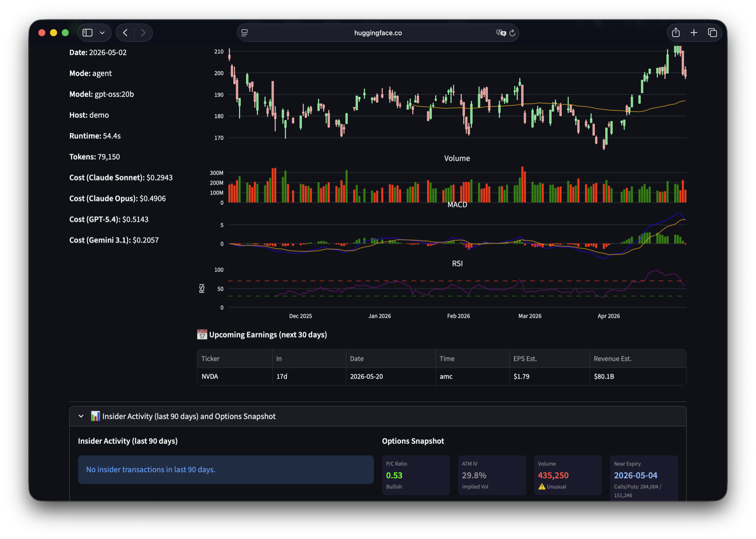This screenshot has height=539, width=756.
Task: Click the bar chart icon beside Insider Activity
Action: (x=95, y=416)
